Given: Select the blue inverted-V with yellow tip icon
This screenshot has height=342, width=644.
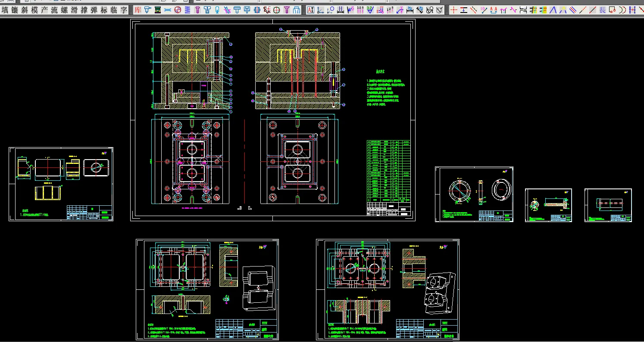Looking at the screenshot, I should [563, 10].
